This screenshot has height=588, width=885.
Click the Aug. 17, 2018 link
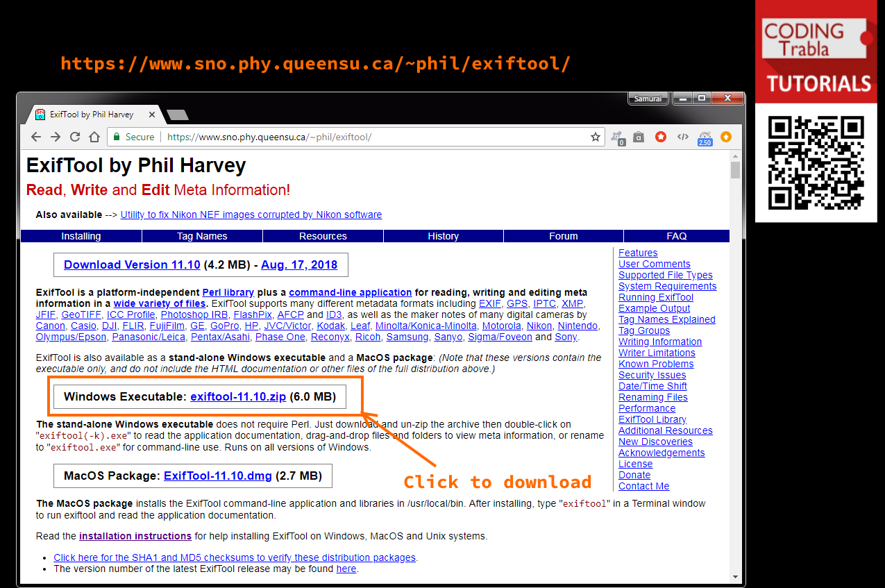[x=299, y=264]
